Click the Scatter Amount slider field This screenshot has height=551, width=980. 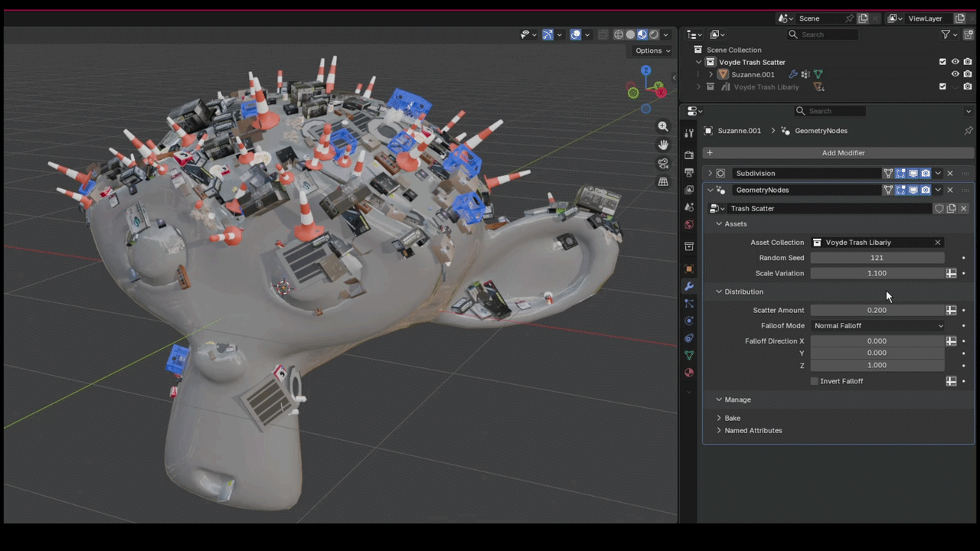pos(877,310)
